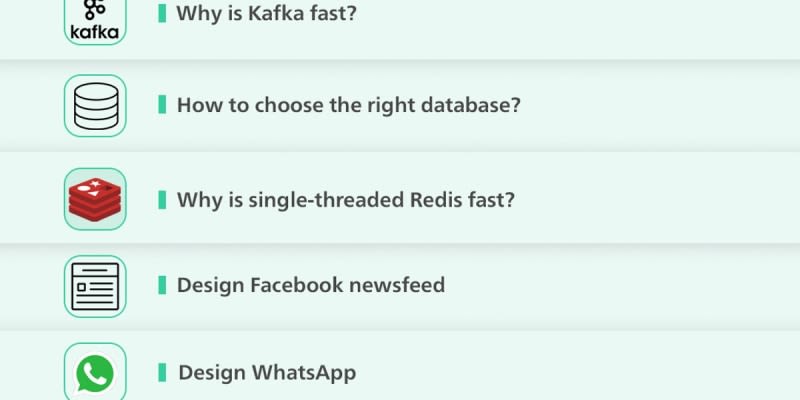Image resolution: width=800 pixels, height=400 pixels.
Task: Click the green WhatsApp logo icon
Action: (x=95, y=374)
